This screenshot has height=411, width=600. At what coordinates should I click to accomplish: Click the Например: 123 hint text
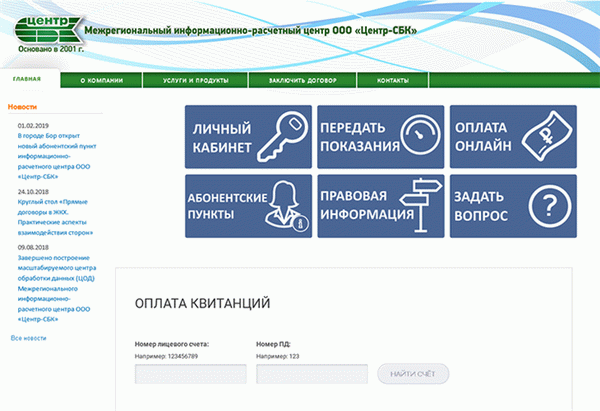pos(277,356)
